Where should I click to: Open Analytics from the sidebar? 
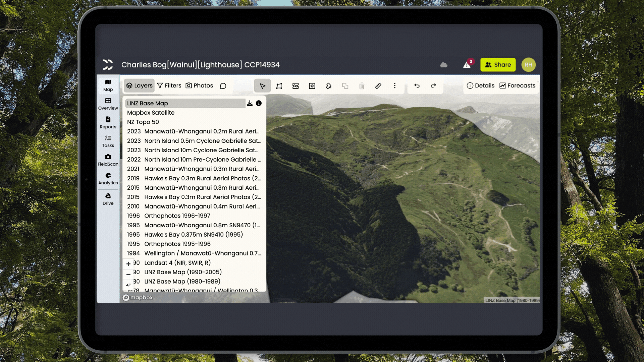point(108,179)
